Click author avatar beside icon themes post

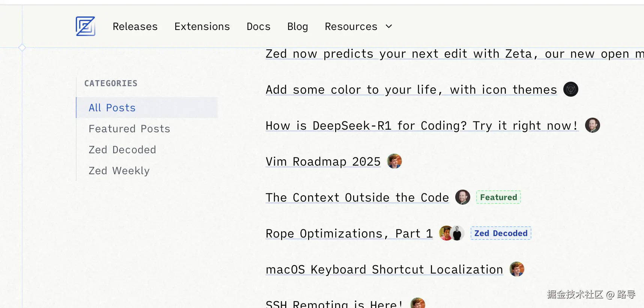click(570, 89)
